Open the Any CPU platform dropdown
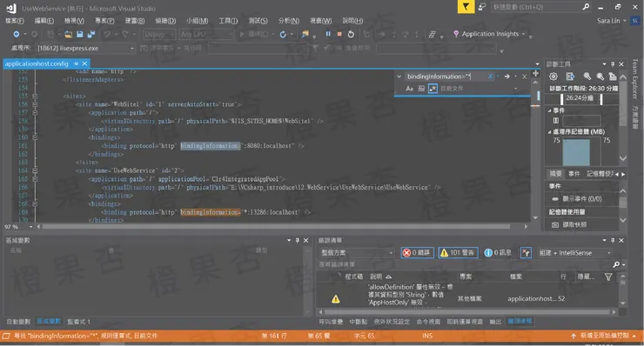The image size is (644, 346). (x=206, y=35)
